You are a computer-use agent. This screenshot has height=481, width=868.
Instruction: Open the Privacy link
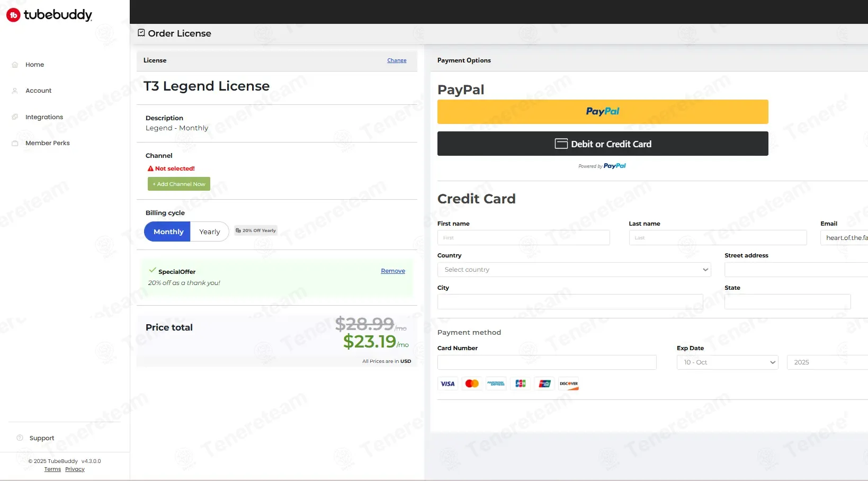75,469
